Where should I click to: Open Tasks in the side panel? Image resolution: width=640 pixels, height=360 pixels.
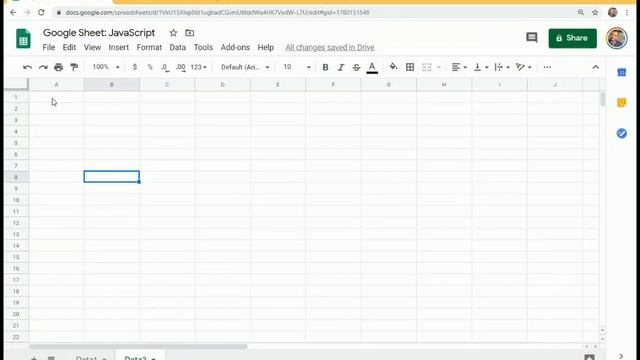click(621, 133)
